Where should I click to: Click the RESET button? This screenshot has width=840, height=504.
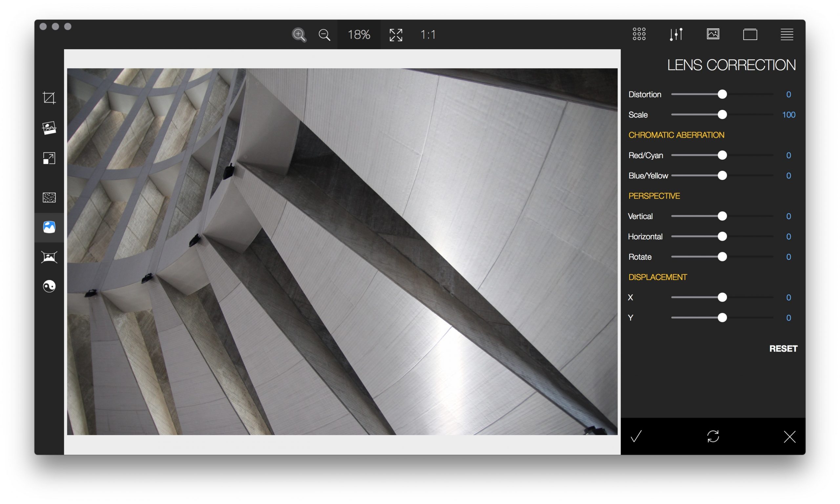coord(783,349)
